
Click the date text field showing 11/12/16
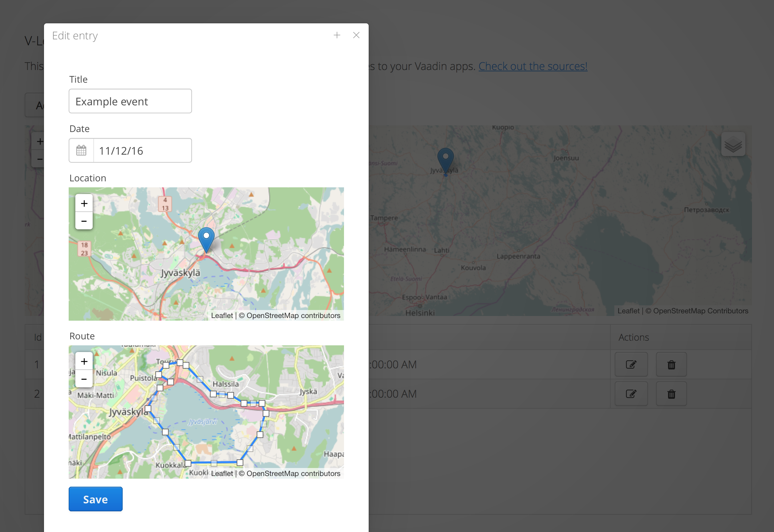click(143, 151)
